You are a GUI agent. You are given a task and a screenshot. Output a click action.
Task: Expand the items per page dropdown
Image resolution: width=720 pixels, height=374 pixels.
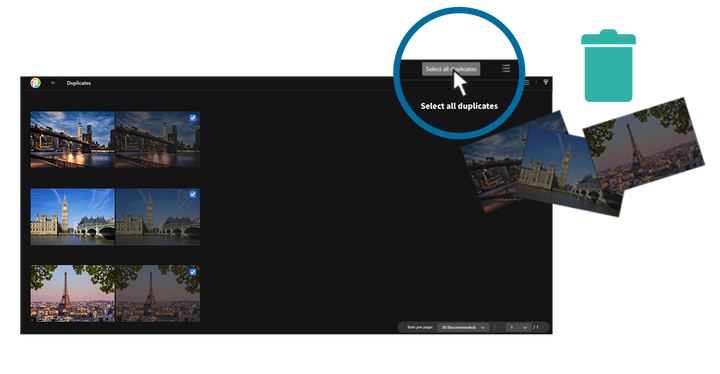pos(462,327)
